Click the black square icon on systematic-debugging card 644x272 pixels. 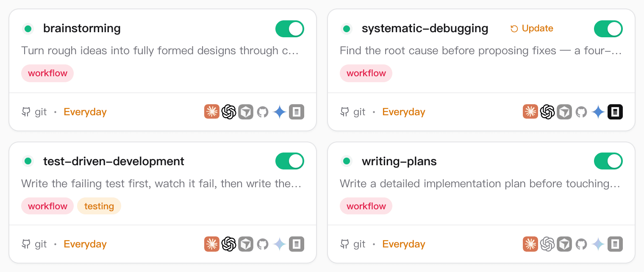click(x=615, y=112)
